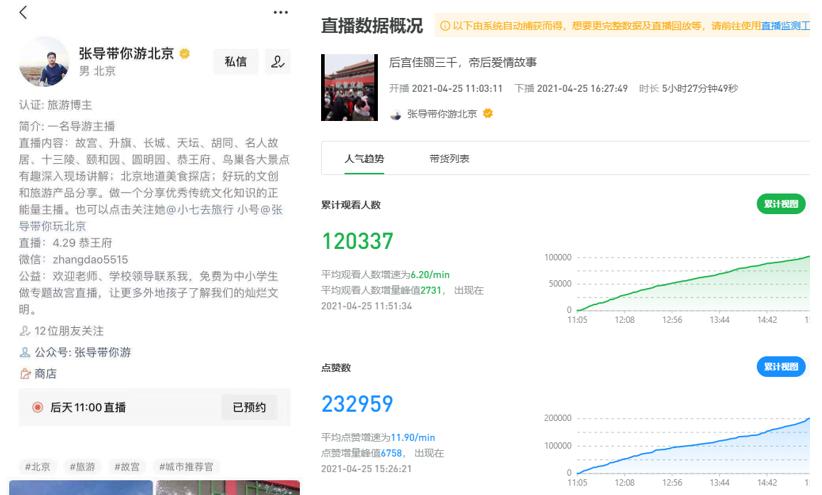This screenshot has height=495, width=822.
Task: Switch to the 带货列表 tab
Action: click(449, 158)
